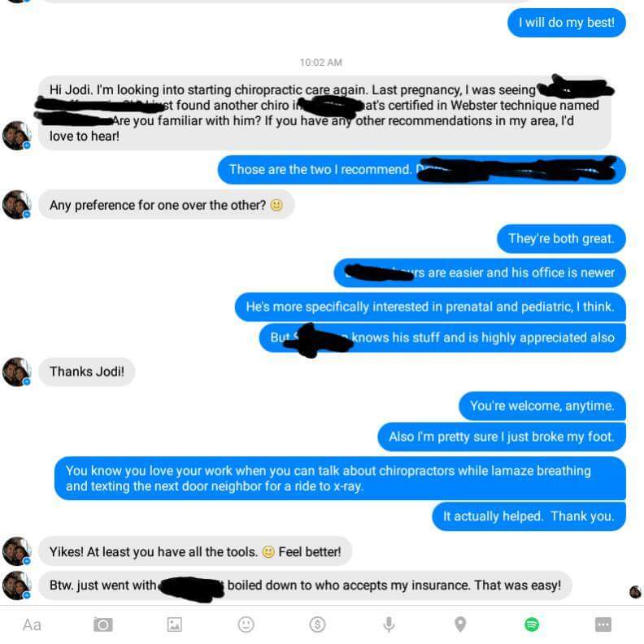Tap 'Yikes! At least you have' message
The width and height of the screenshot is (644, 644).
coord(195,551)
